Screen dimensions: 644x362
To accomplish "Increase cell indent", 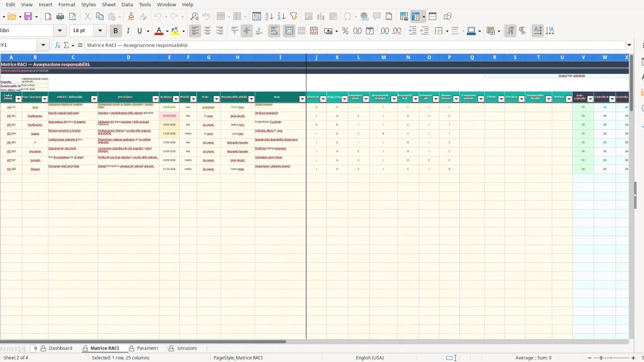I will coord(412,31).
